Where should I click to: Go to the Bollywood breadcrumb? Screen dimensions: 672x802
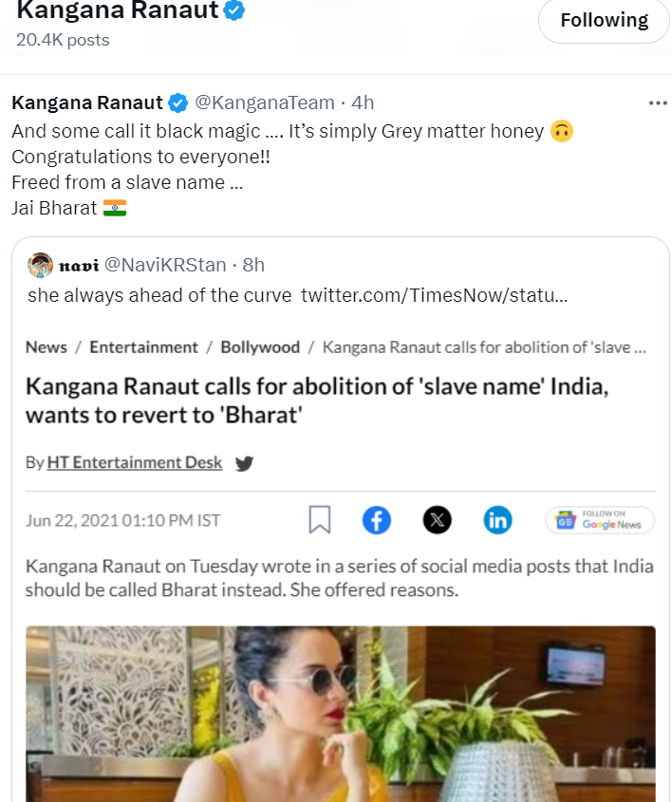pos(260,346)
